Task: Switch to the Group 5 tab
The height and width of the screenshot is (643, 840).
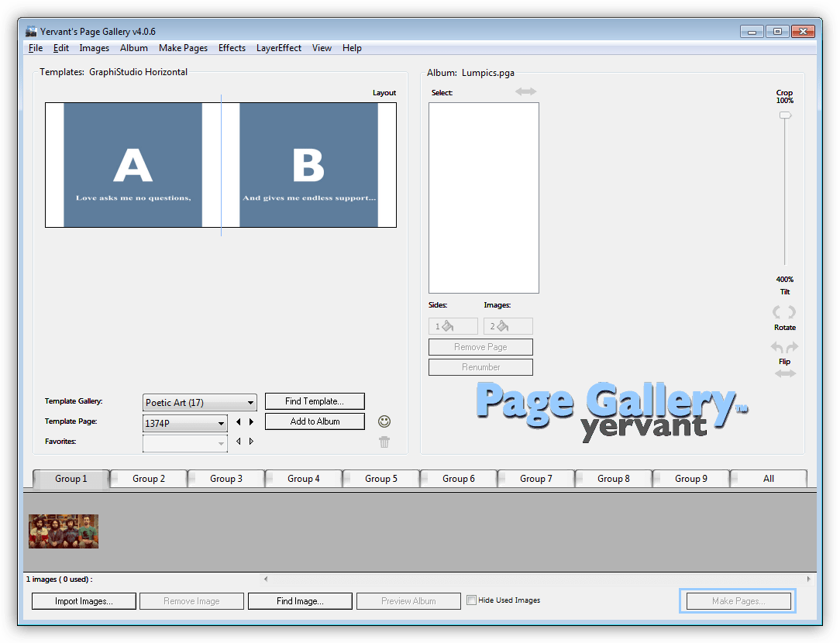Action: pos(381,479)
